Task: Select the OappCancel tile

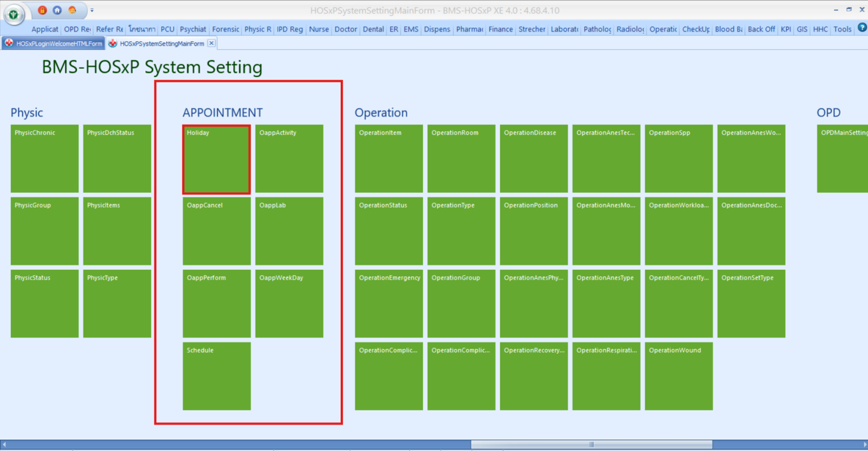Action: click(x=216, y=231)
